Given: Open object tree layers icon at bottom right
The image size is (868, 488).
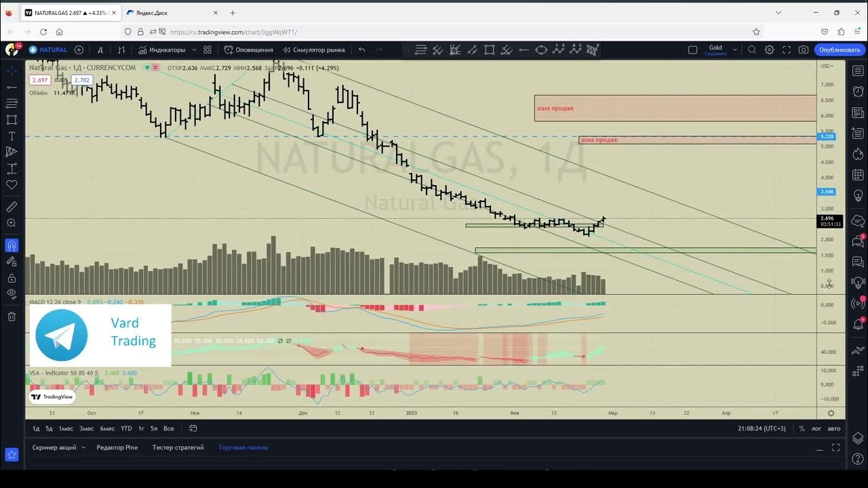Looking at the screenshot, I should (858, 438).
